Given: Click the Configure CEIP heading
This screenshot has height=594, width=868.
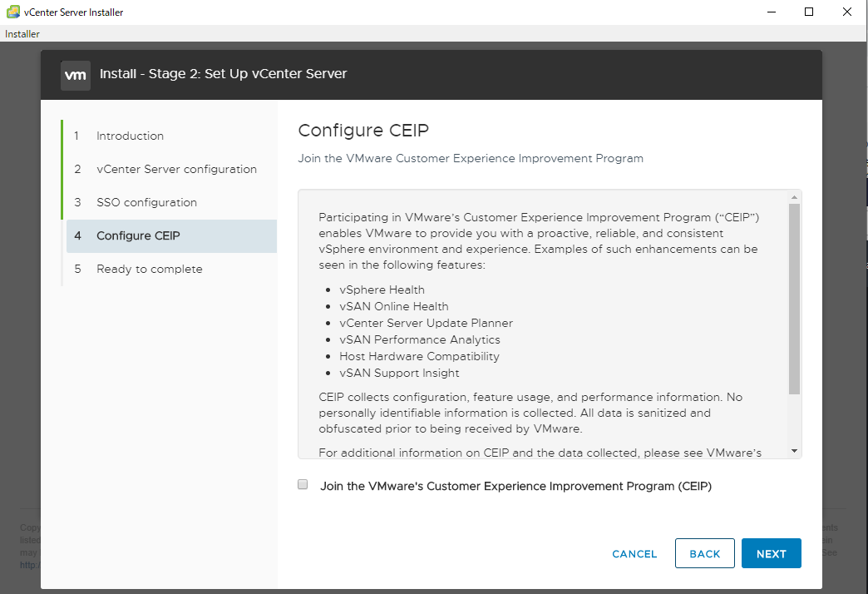Looking at the screenshot, I should click(x=363, y=131).
